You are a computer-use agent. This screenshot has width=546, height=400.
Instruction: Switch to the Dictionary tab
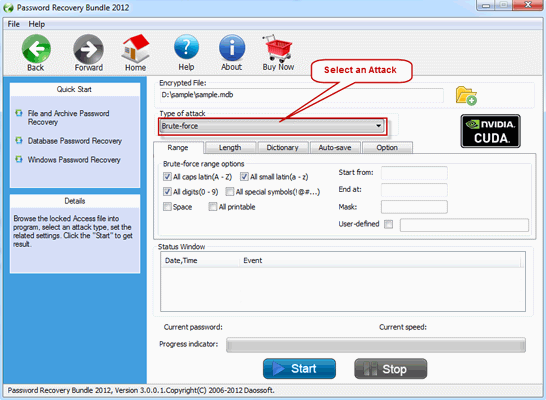[x=282, y=148]
